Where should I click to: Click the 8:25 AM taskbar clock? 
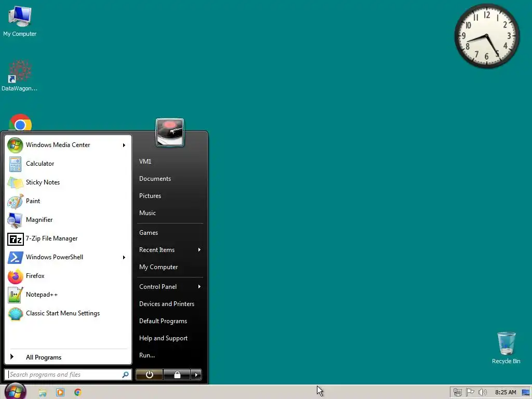click(506, 393)
